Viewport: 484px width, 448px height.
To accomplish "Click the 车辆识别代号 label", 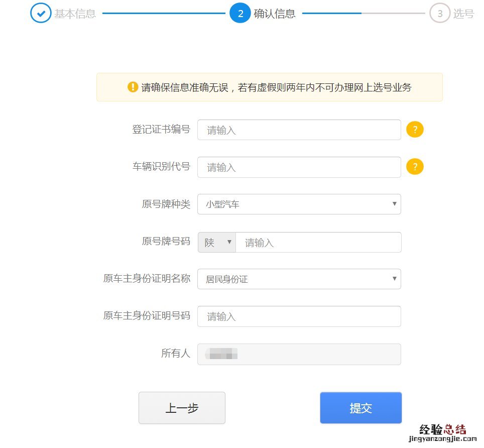I will click(161, 166).
